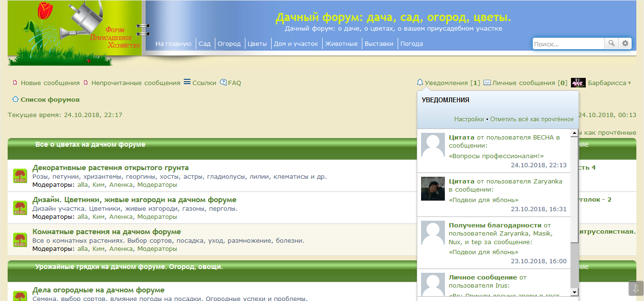Image resolution: width=644 pixels, height=301 pixels.
Task: Click the search magnifier icon
Action: (611, 43)
